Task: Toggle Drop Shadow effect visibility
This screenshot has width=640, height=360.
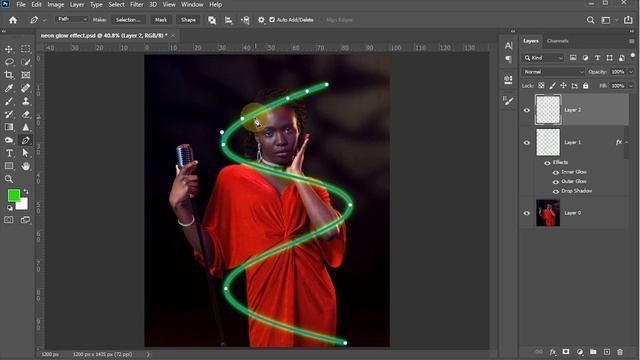Action: [x=556, y=191]
